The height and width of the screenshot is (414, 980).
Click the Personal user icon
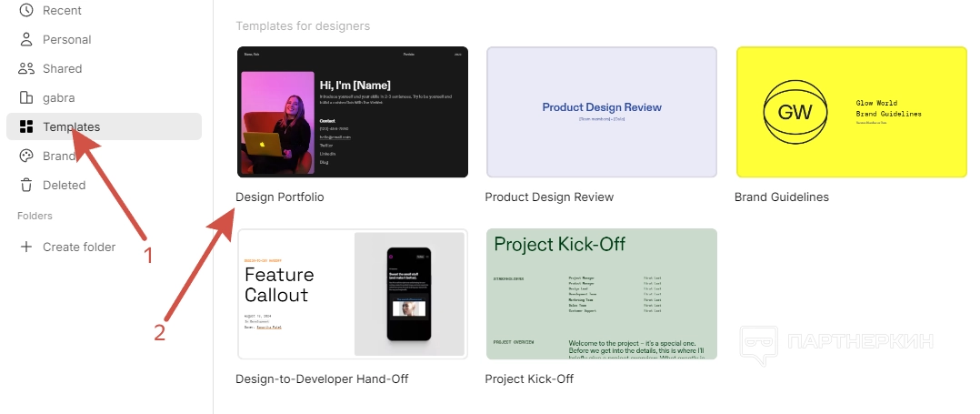26,39
